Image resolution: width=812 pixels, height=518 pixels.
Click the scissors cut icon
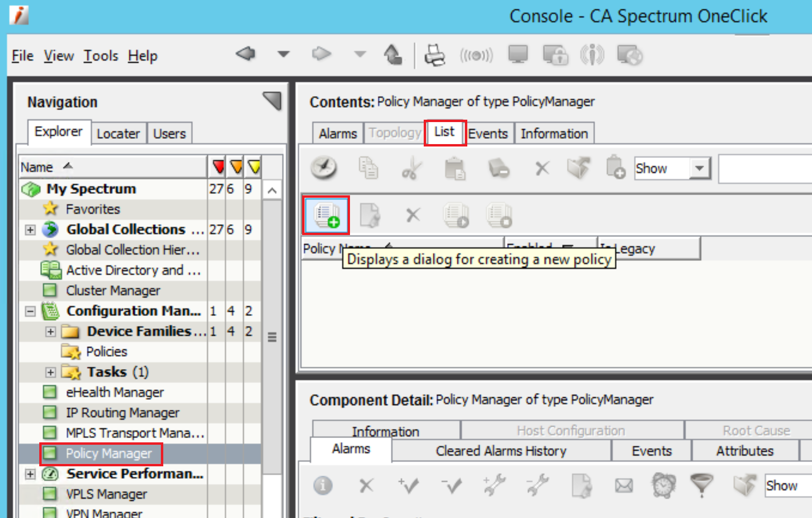tap(411, 169)
